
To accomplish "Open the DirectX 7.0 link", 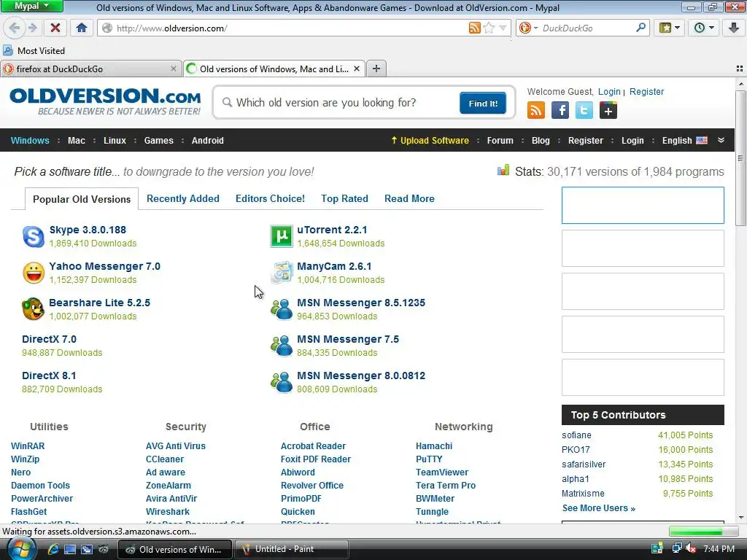I will click(x=49, y=339).
